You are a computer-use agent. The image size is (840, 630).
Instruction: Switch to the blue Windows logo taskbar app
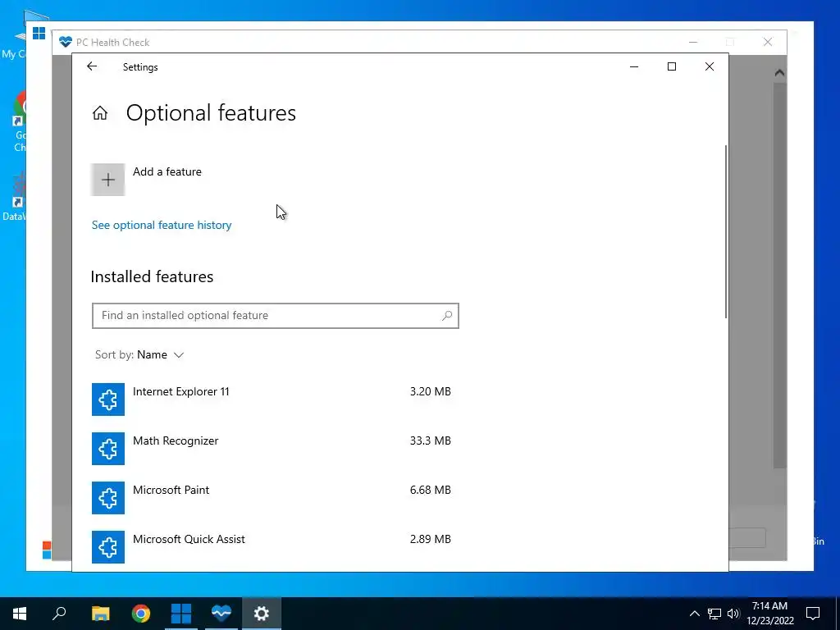pyautogui.click(x=181, y=614)
